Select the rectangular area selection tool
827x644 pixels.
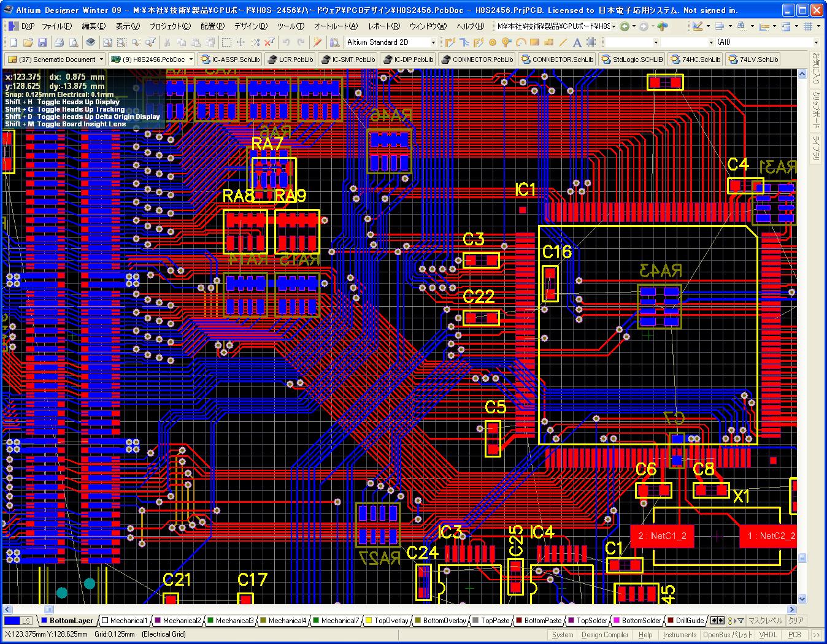coord(226,42)
